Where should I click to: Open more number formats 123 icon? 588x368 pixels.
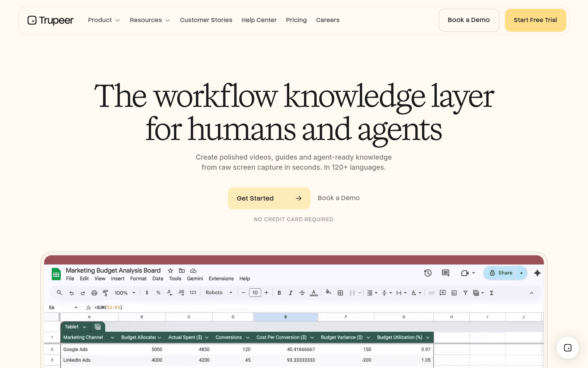click(193, 293)
